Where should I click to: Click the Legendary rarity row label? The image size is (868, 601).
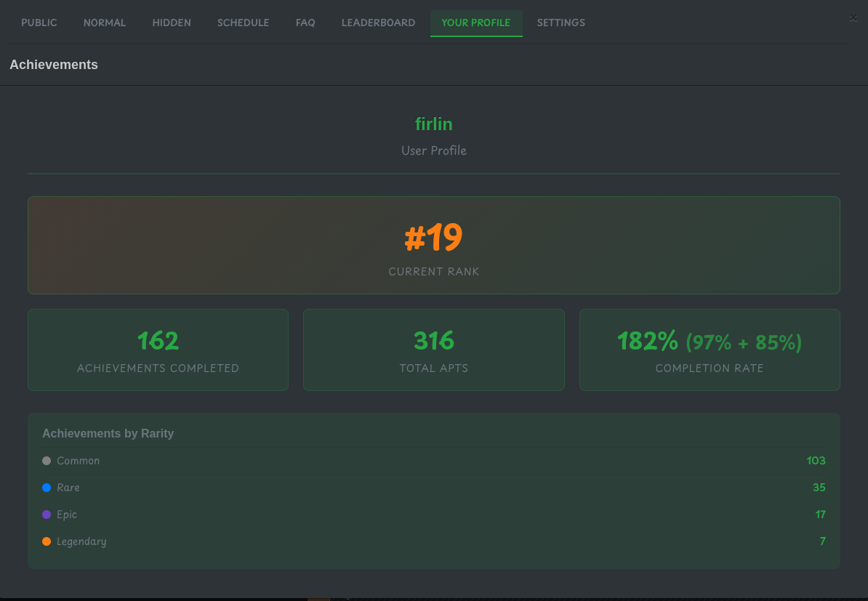81,542
